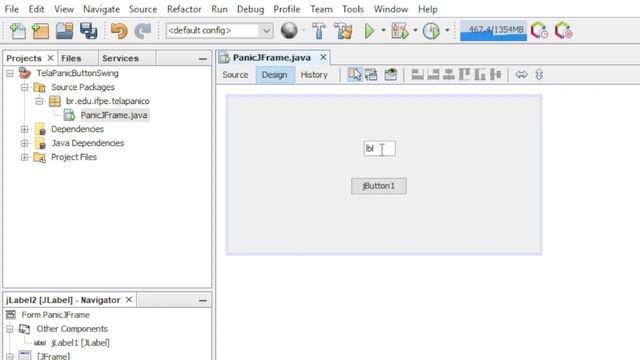This screenshot has height=360, width=640.
Task: Click the third alignment icon in designer toolbar
Action: click(449, 75)
